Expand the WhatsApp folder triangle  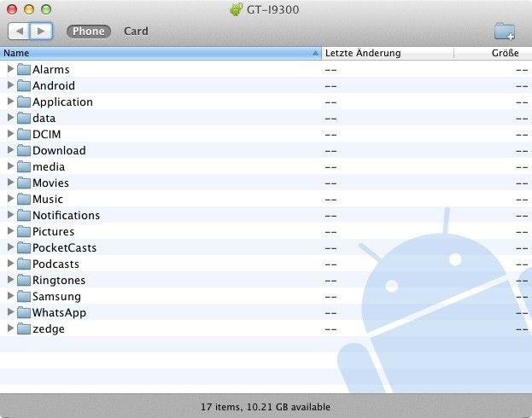10,312
